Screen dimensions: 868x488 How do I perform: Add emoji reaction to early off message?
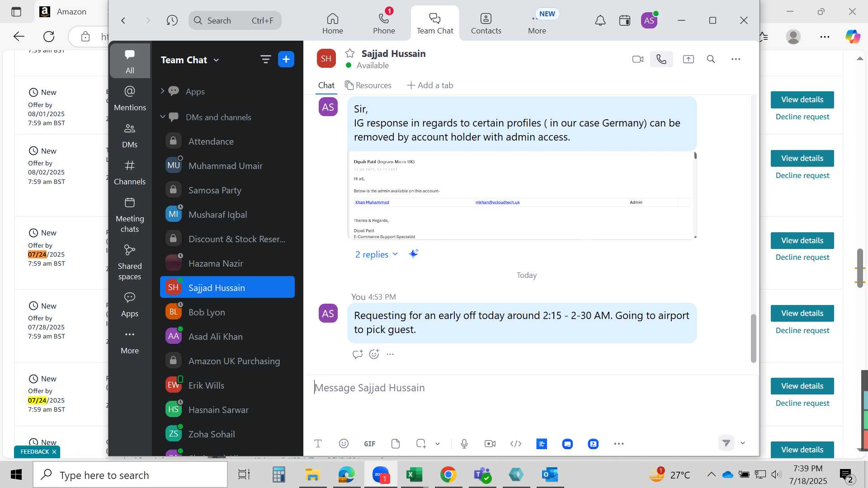(374, 354)
